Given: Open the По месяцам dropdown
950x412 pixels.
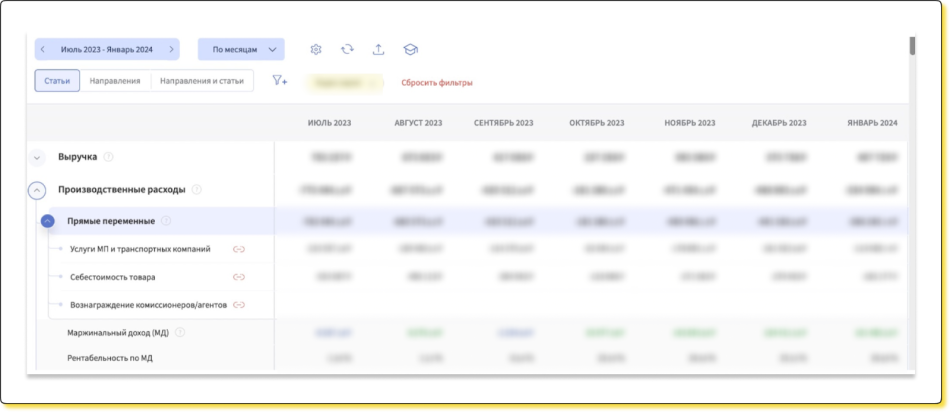Looking at the screenshot, I should coord(241,49).
